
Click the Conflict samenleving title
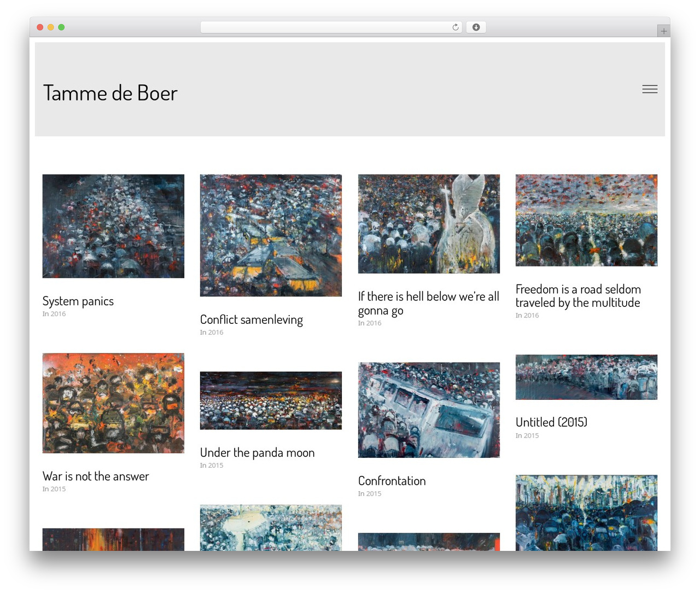(x=252, y=319)
